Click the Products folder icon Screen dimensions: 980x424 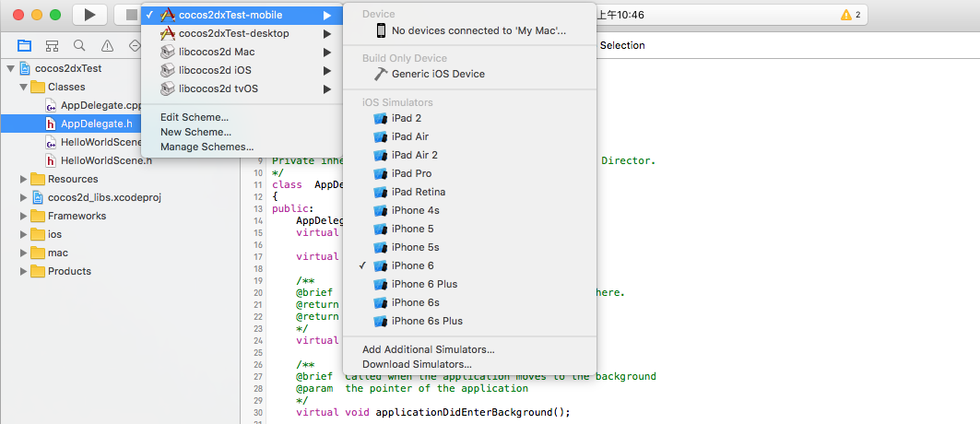[38, 271]
